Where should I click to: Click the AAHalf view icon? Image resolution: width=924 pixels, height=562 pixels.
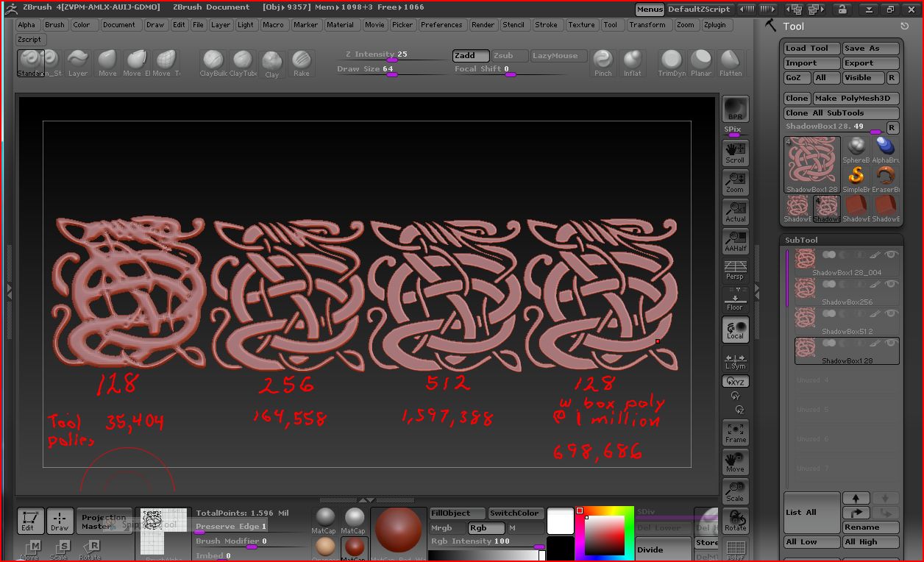click(735, 241)
